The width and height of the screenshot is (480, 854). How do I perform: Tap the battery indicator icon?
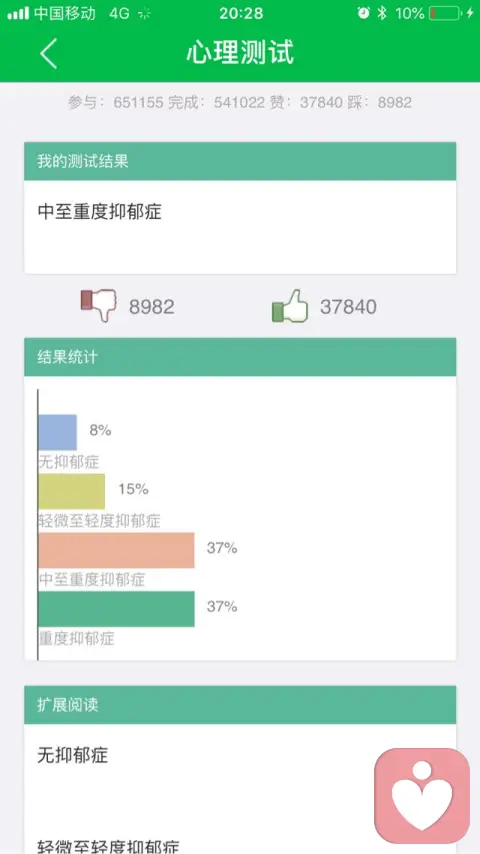click(x=445, y=13)
